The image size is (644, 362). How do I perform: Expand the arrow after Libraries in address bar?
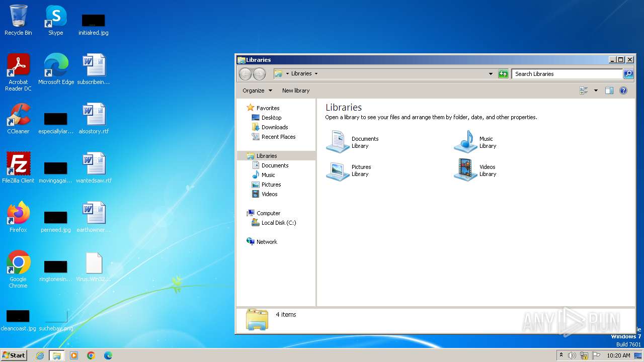[x=316, y=73]
